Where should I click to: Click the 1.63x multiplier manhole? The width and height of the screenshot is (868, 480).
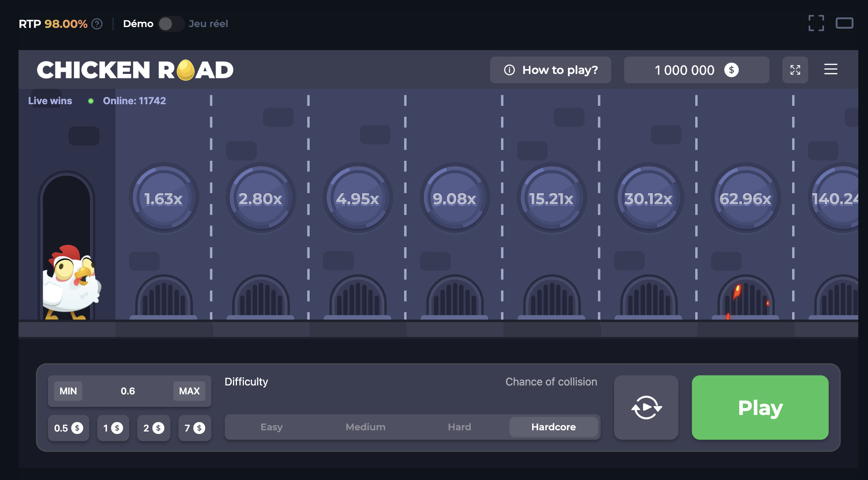click(164, 198)
